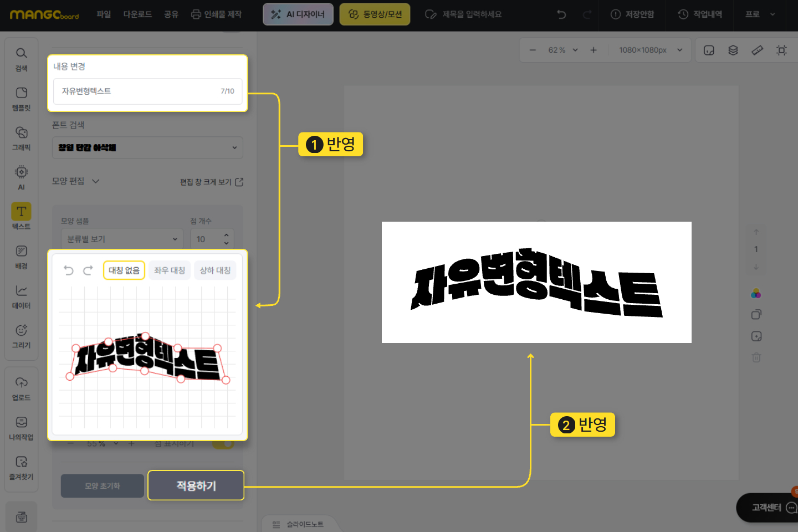Click the 적용하기 apply button
The image size is (798, 532).
pos(196,485)
